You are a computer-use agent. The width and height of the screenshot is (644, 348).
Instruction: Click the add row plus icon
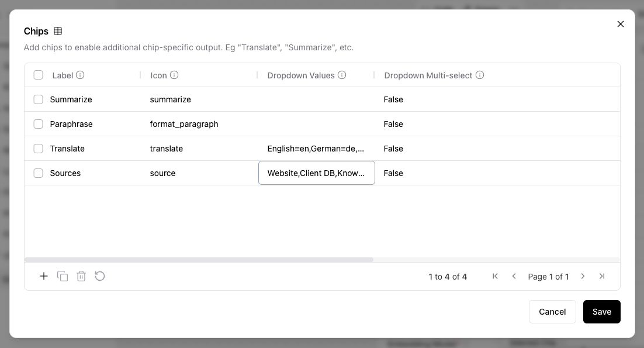[44, 276]
